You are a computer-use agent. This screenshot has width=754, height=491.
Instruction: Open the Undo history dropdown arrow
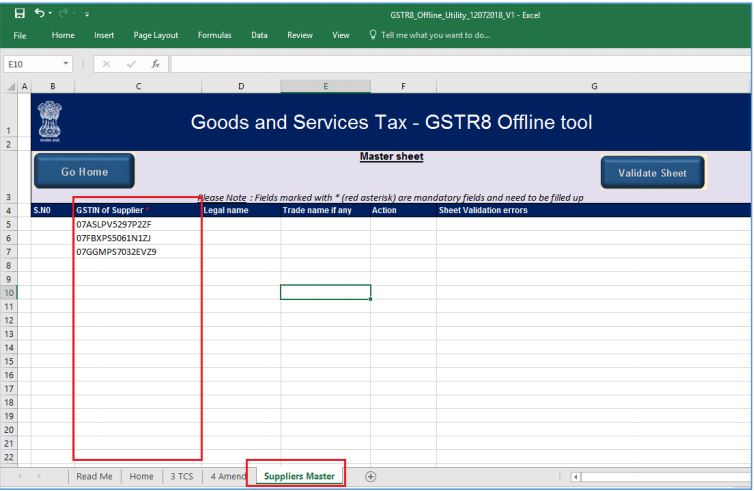click(x=50, y=14)
